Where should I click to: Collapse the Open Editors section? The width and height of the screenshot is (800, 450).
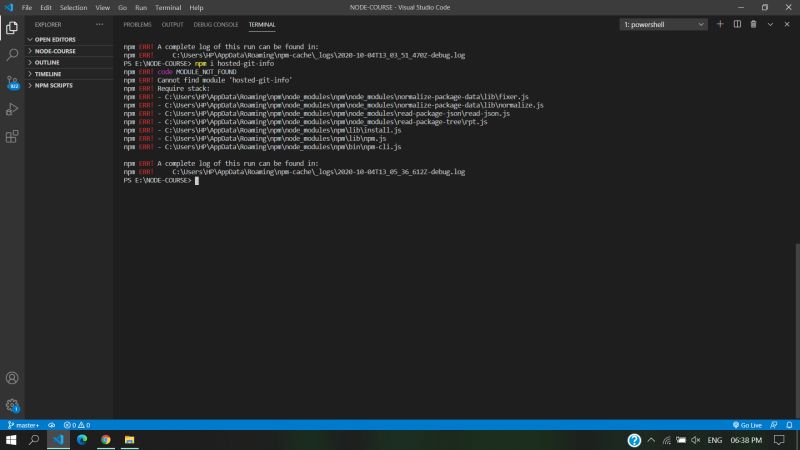(69, 39)
